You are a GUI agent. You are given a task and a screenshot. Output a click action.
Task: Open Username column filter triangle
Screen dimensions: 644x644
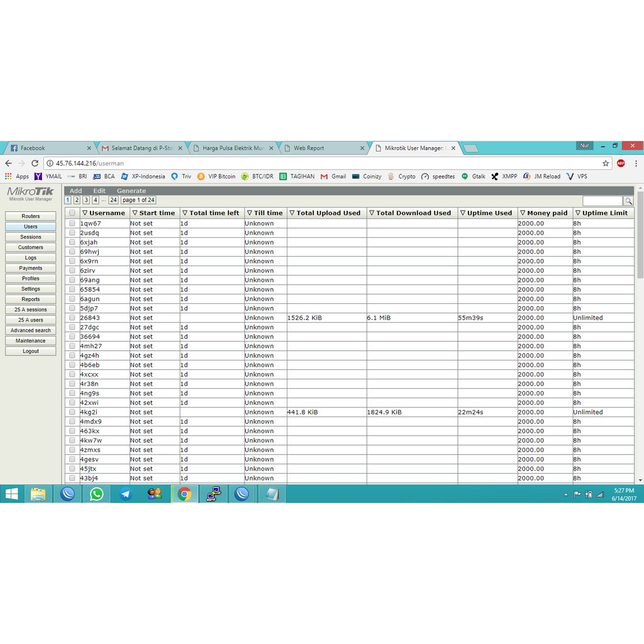[85, 213]
